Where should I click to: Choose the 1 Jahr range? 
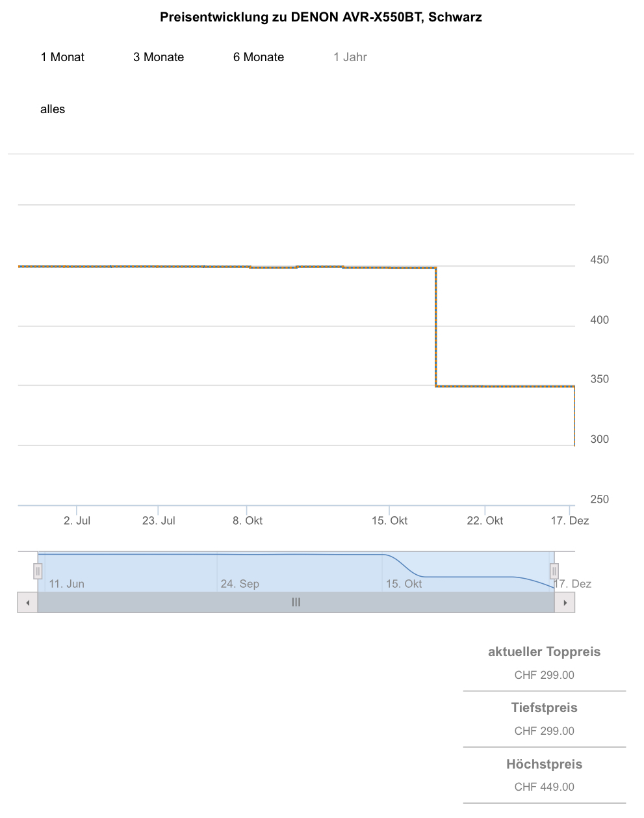[350, 57]
